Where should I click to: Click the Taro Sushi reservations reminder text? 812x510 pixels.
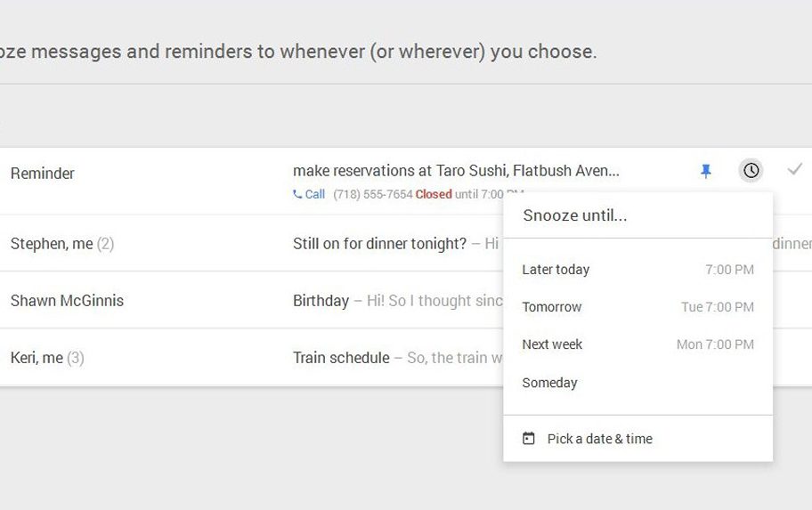tap(456, 171)
